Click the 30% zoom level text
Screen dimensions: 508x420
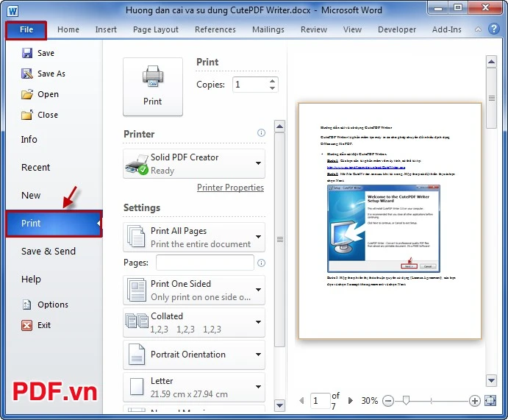pyautogui.click(x=369, y=401)
